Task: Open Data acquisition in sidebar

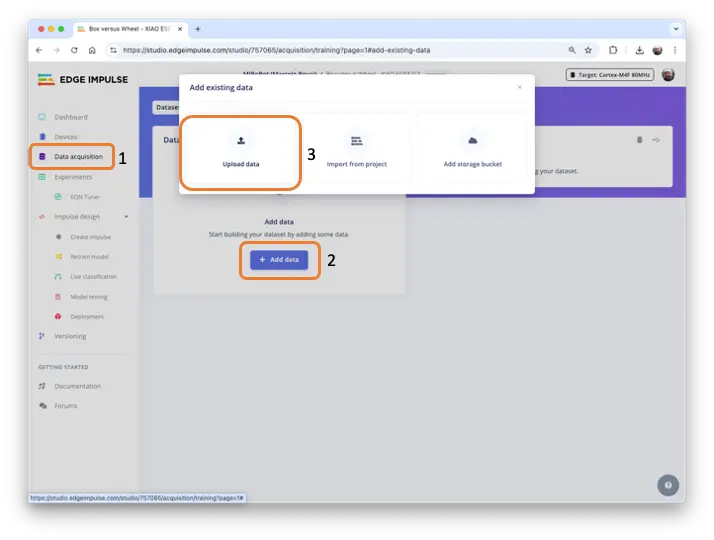Action: pos(77,156)
